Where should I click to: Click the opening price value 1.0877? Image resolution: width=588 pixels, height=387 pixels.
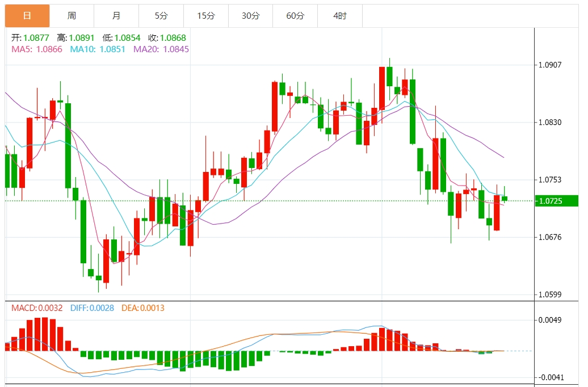click(x=36, y=38)
